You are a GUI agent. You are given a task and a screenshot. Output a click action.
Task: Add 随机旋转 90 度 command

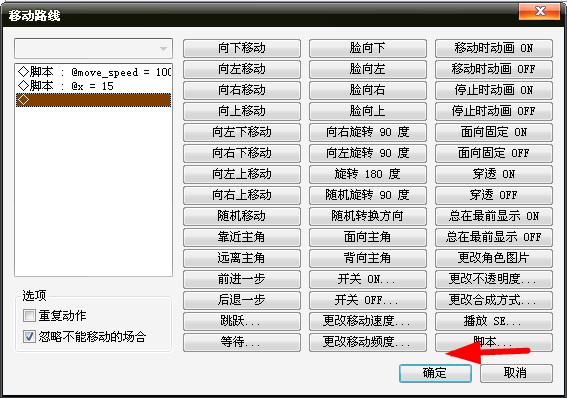click(x=368, y=195)
